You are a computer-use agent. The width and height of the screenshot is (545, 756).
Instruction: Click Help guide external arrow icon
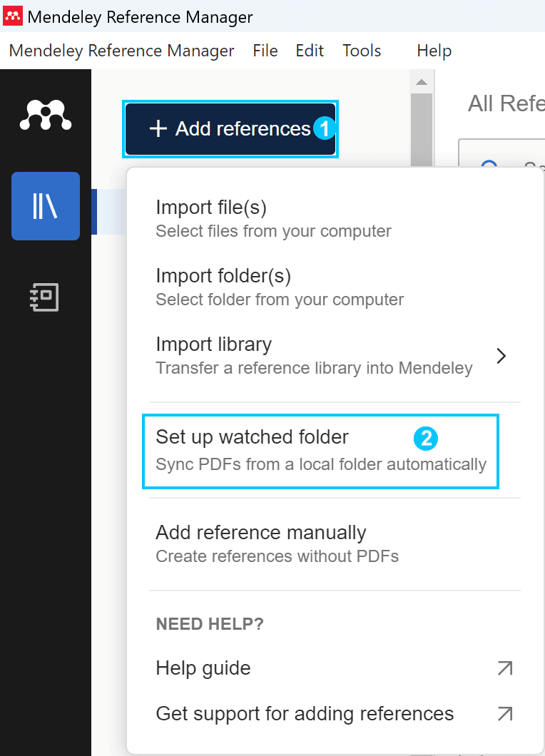[x=505, y=668]
